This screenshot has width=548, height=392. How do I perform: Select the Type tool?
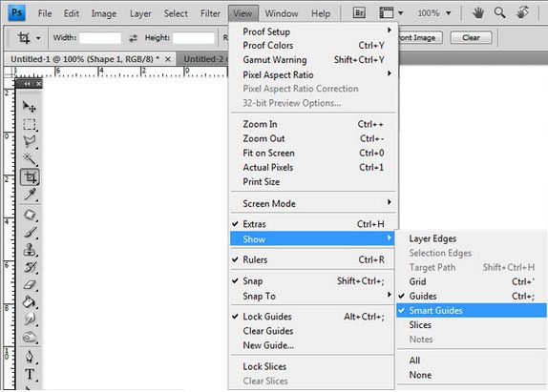click(x=30, y=375)
